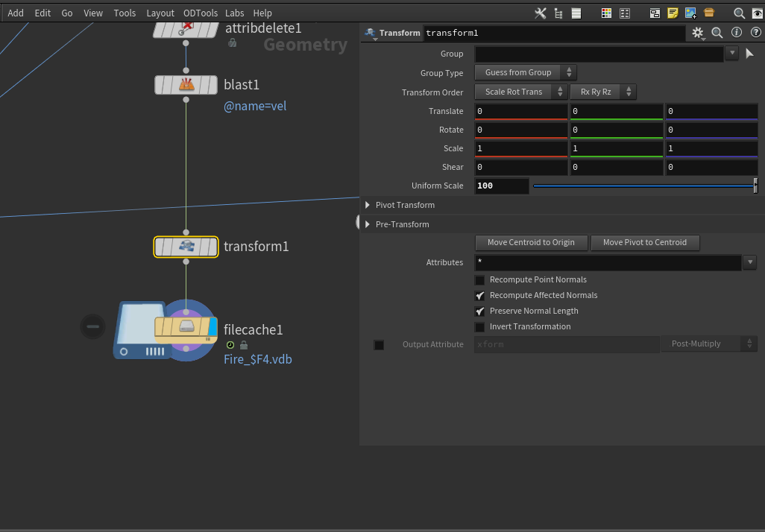Click the Group text field
The image size is (765, 532).
point(599,54)
